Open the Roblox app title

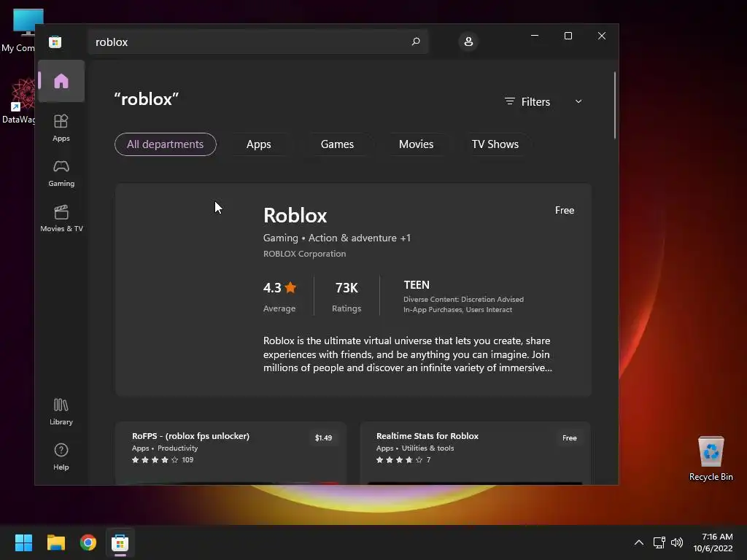[295, 215]
